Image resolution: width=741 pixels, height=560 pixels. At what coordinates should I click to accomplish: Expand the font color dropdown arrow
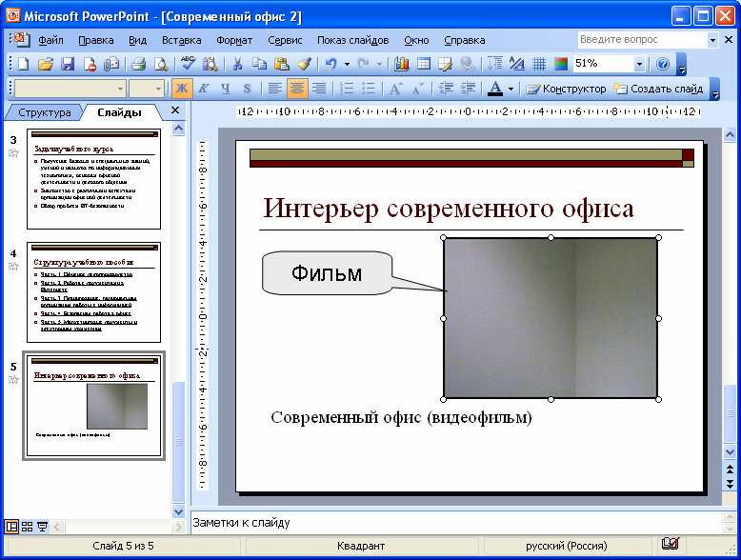pos(511,89)
